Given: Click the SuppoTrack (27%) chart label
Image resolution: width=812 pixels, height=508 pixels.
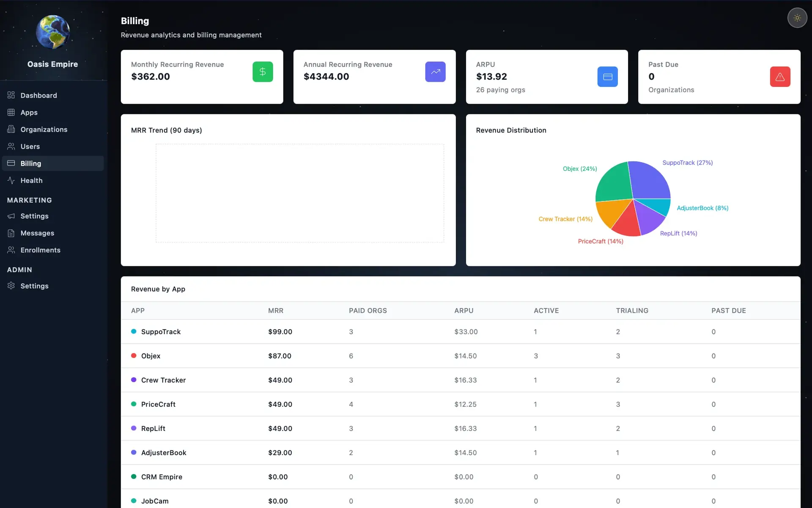Looking at the screenshot, I should point(687,163).
